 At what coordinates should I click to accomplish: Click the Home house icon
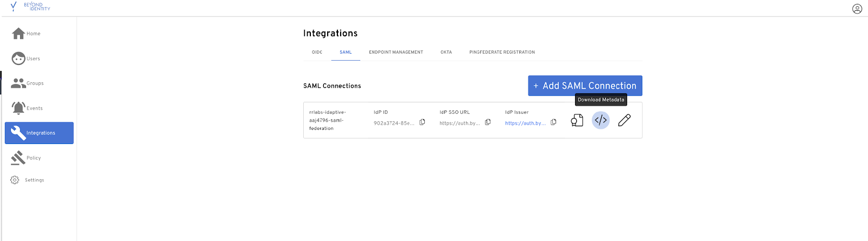pos(18,34)
